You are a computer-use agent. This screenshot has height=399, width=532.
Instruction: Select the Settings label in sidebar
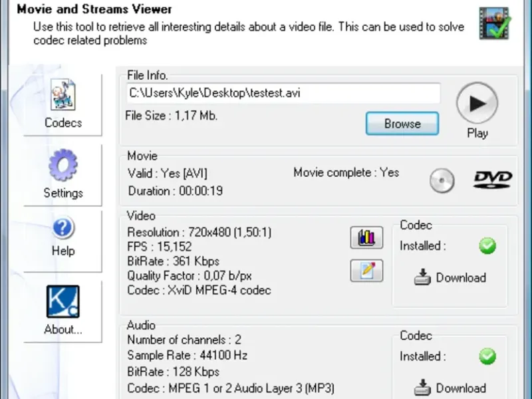click(x=63, y=194)
